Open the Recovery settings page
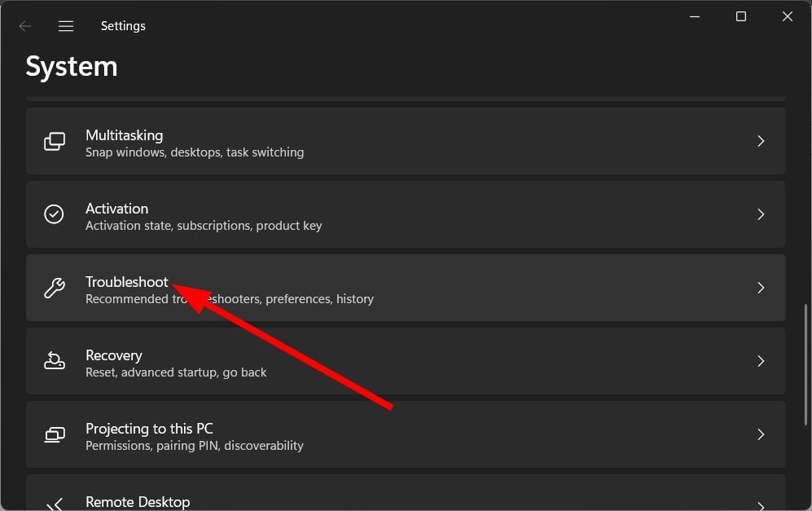This screenshot has width=812, height=511. coord(406,361)
